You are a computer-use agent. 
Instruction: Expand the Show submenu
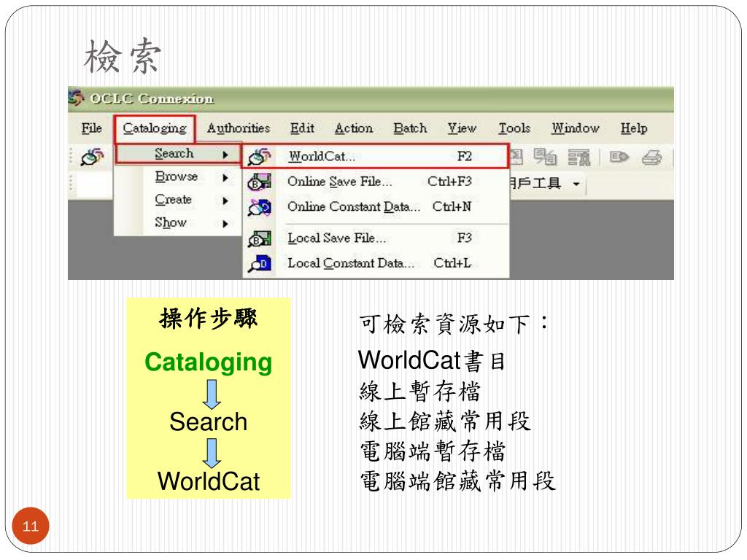click(x=178, y=222)
